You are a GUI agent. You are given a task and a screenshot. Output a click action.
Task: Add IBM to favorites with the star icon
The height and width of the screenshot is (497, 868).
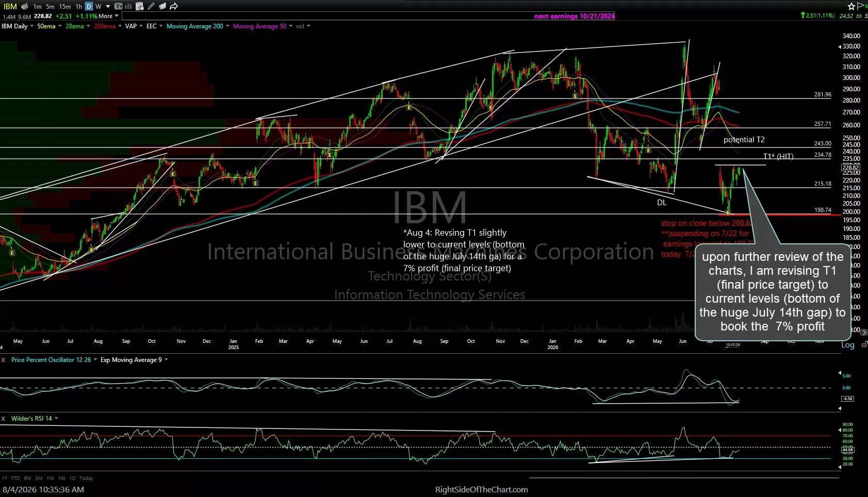[851, 6]
